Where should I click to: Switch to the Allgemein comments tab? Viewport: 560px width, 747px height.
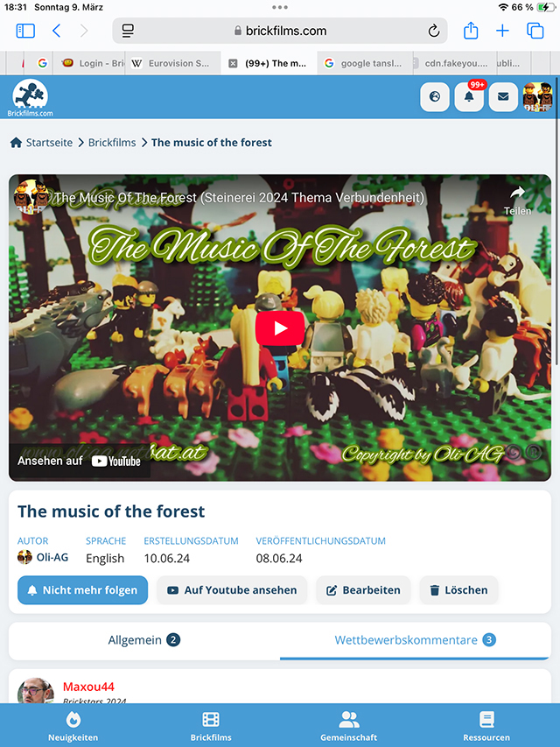click(x=144, y=640)
